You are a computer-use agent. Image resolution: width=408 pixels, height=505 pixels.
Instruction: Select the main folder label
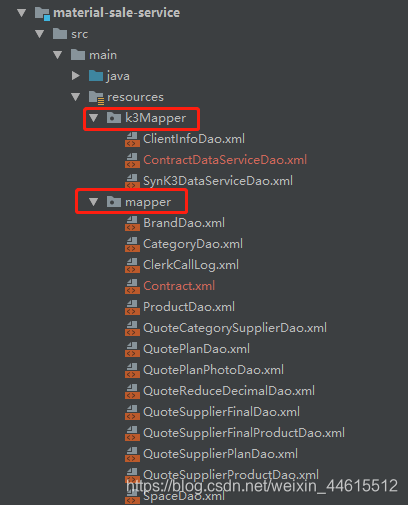tap(103, 55)
